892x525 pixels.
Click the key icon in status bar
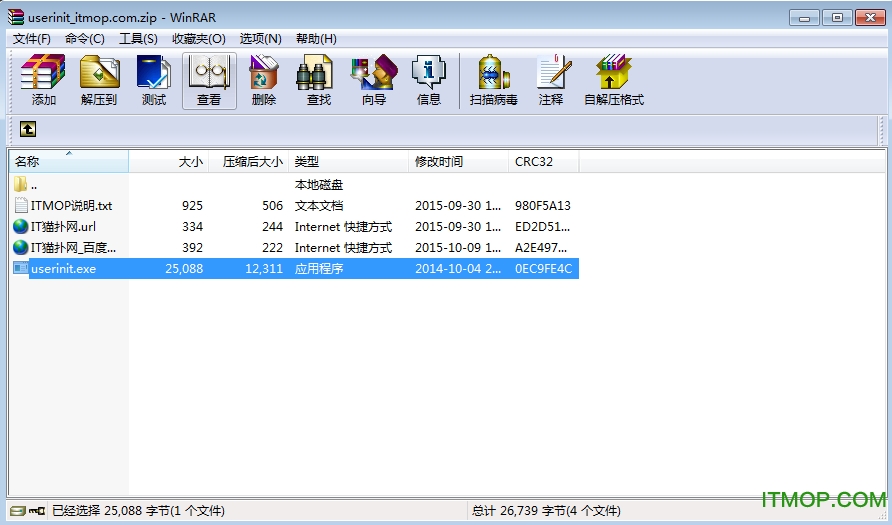pos(37,510)
